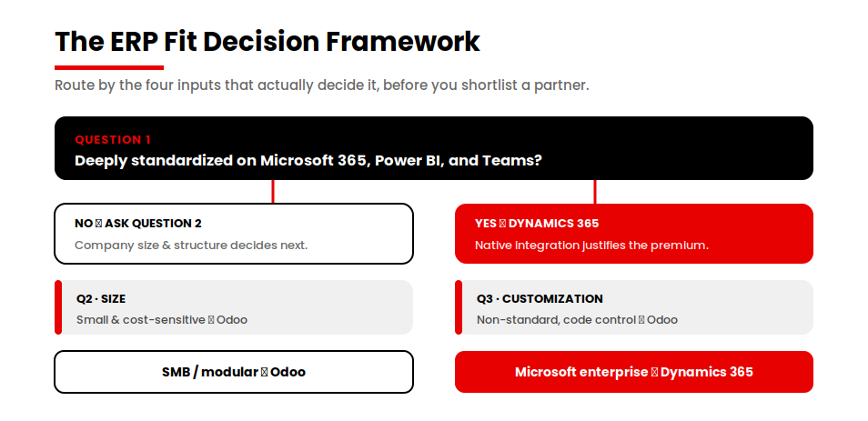Screen dimensions: 868x421
Task: Open the "Q3 · CUSTOMIZATION" card heading
Action: tap(540, 299)
